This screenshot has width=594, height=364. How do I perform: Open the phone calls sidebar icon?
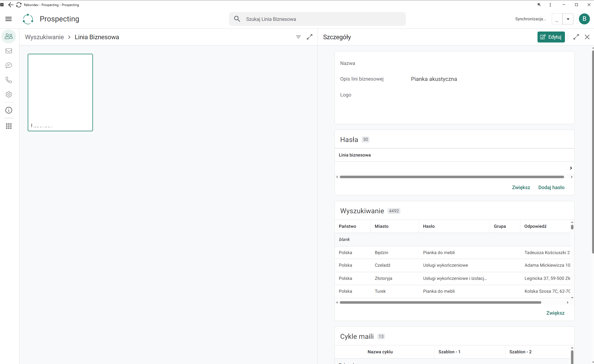[x=9, y=80]
